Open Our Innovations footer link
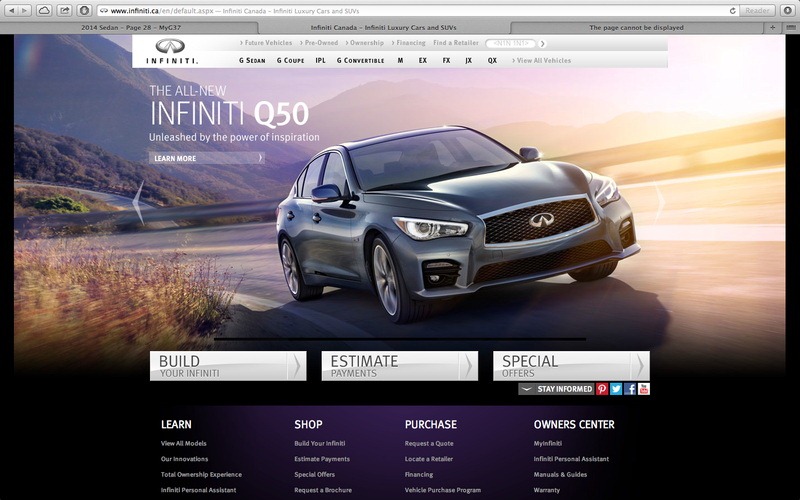This screenshot has height=500, width=800. [x=185, y=459]
